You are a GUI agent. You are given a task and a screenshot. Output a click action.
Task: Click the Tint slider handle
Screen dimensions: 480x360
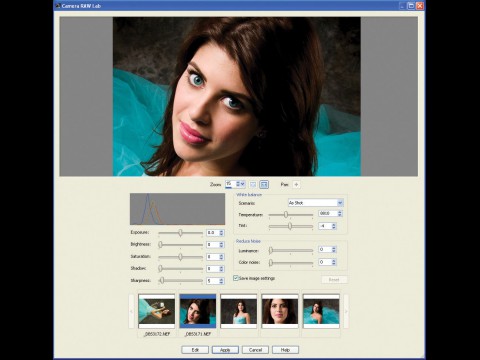point(290,226)
